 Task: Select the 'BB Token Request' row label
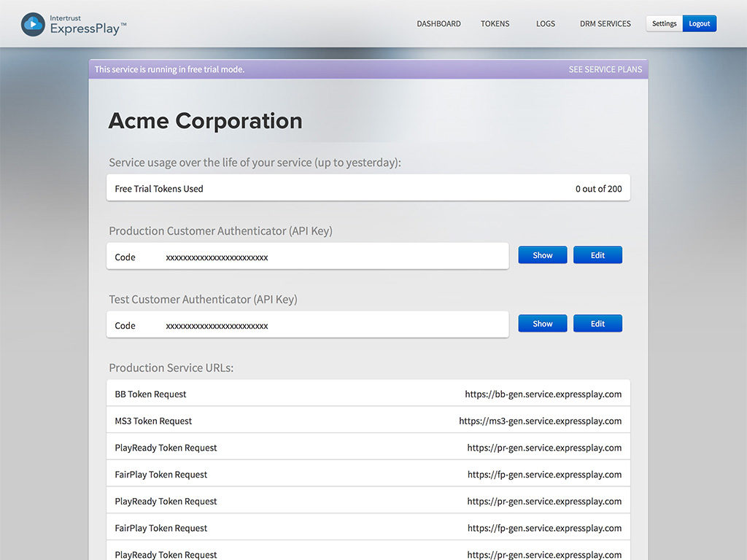150,394
